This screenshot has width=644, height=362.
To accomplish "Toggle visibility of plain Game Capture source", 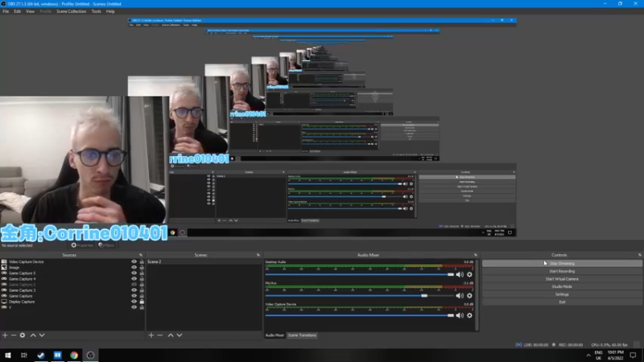I will click(134, 296).
